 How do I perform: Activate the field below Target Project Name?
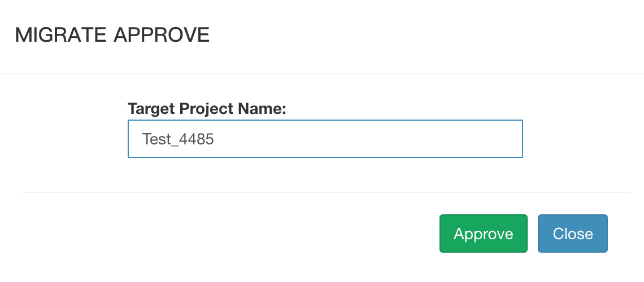[x=325, y=139]
